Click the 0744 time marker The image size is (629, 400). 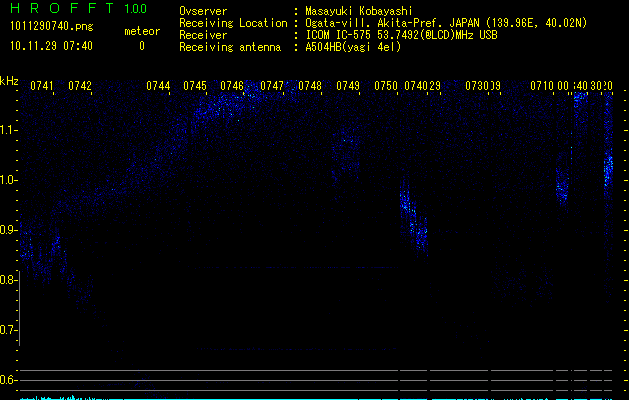point(158,86)
